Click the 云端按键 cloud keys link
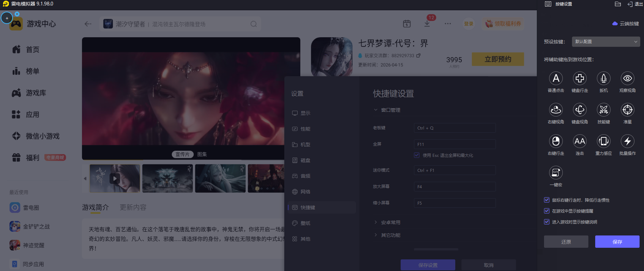The width and height of the screenshot is (644, 271). [x=626, y=24]
